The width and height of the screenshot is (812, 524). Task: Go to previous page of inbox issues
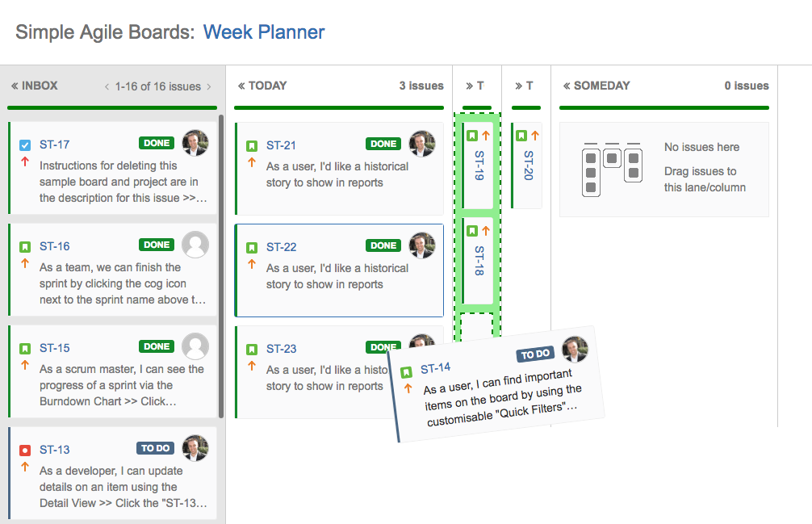click(107, 87)
